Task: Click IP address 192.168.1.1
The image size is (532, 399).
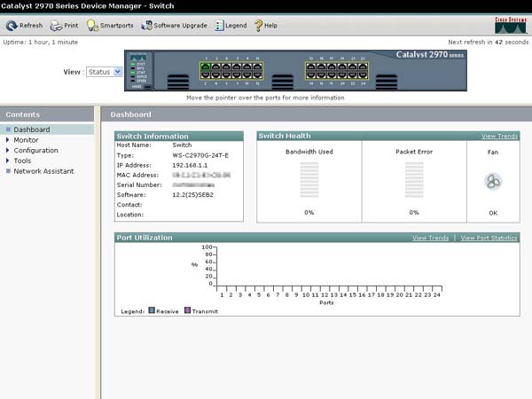Action: (190, 165)
